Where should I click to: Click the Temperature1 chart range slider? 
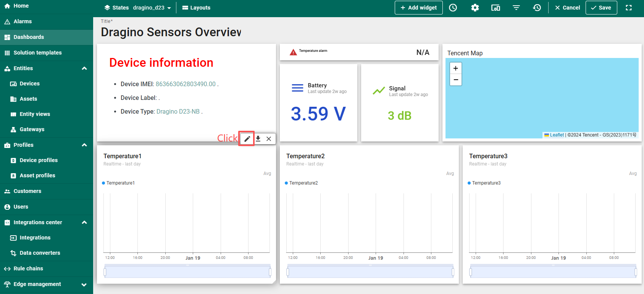click(187, 272)
